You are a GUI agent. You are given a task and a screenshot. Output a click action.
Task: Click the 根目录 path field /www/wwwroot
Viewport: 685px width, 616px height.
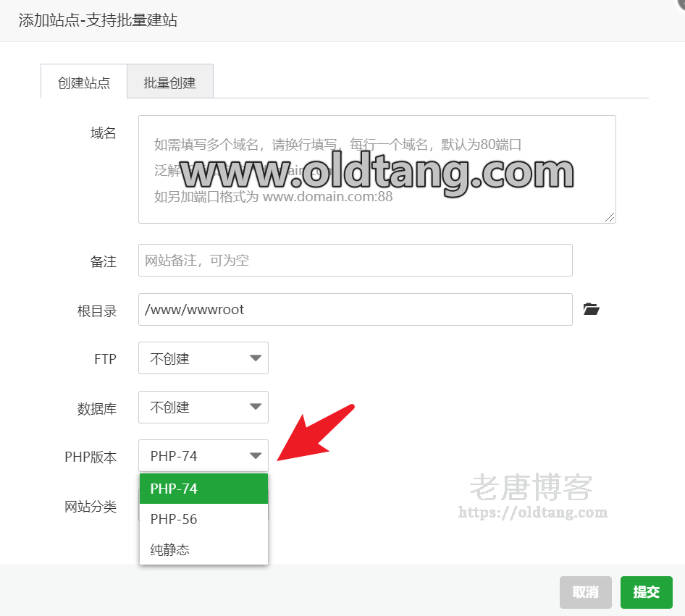tap(355, 310)
